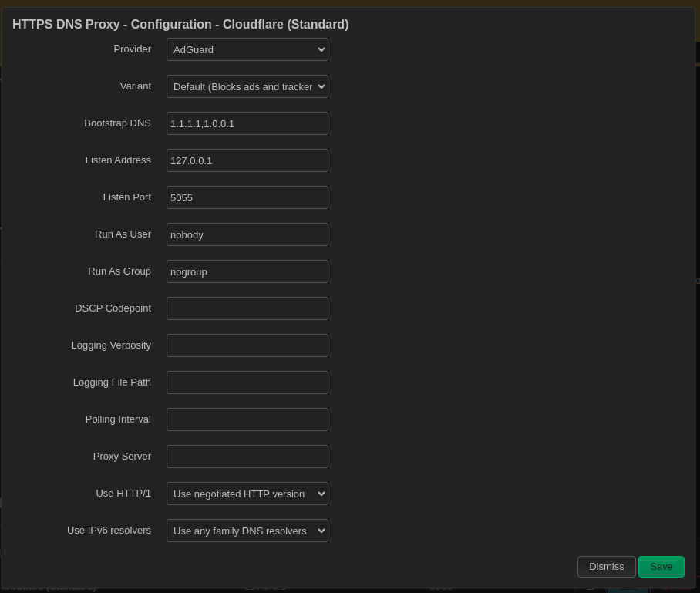Click the 'Listen Address' label
Viewport: 700px width, 593px height.
click(118, 160)
